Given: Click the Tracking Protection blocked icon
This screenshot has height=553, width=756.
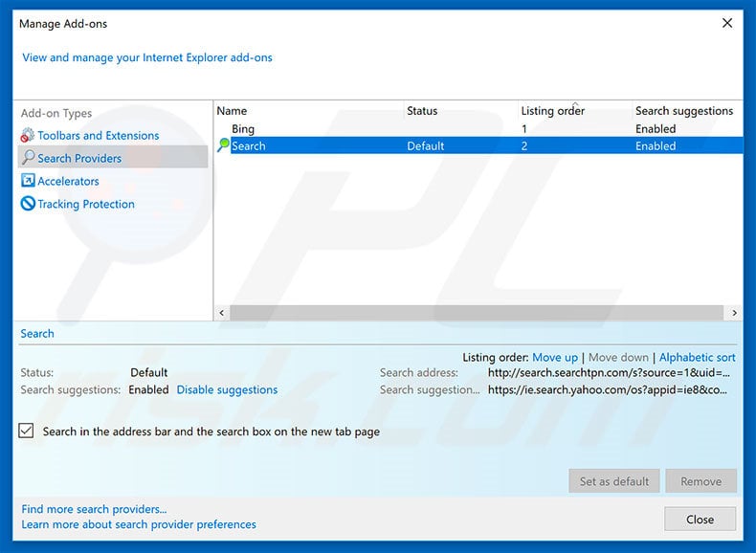Looking at the screenshot, I should (x=28, y=204).
